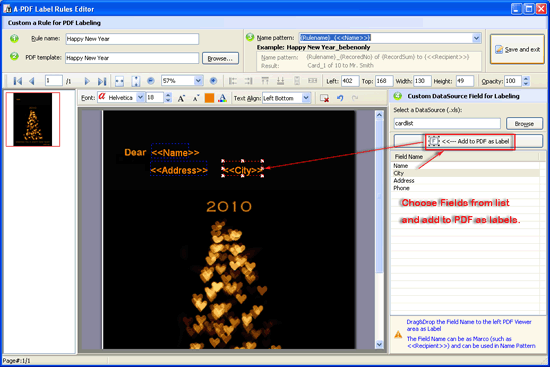
Task: Click the zoom in button
Action: [x=213, y=81]
